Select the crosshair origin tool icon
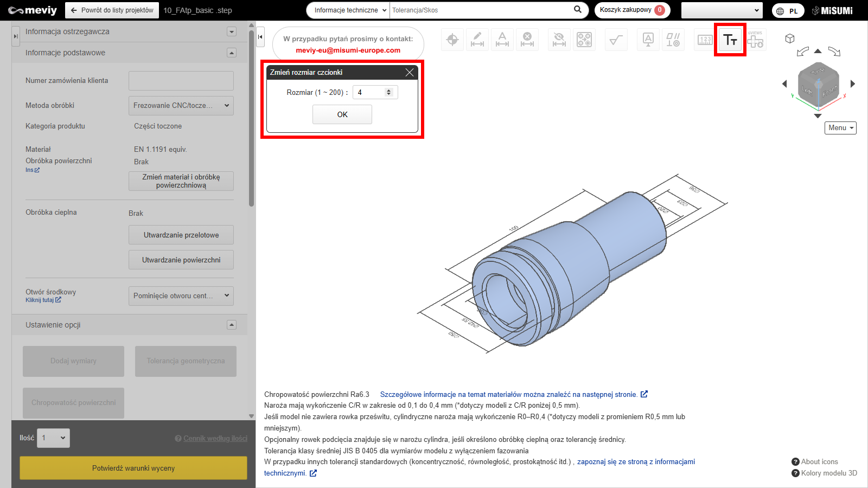 coord(452,40)
